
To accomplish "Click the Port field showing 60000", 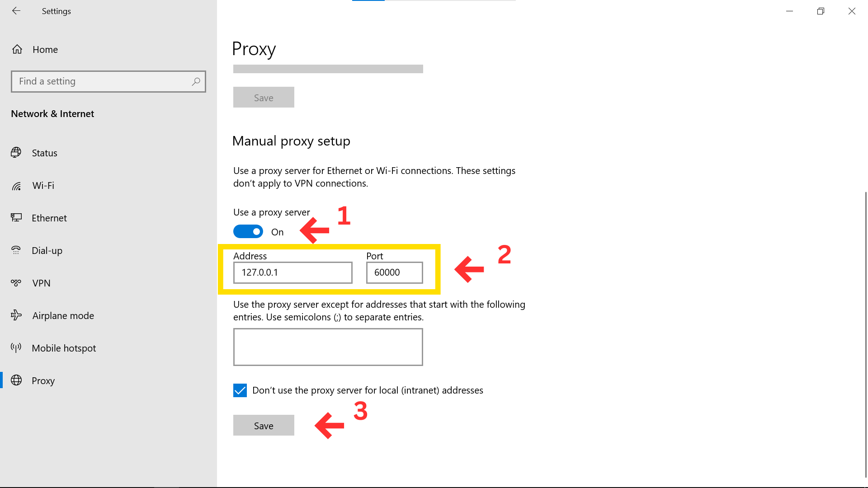I will (x=394, y=272).
